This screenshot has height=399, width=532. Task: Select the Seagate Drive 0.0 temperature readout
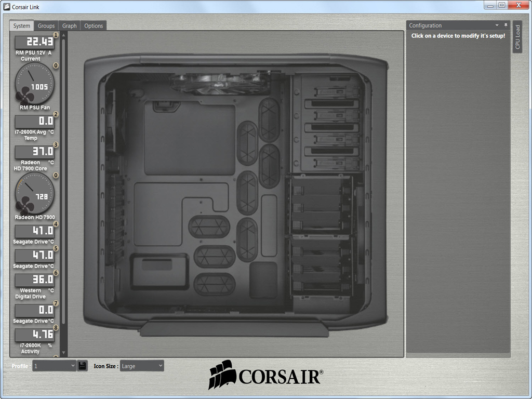(x=34, y=311)
